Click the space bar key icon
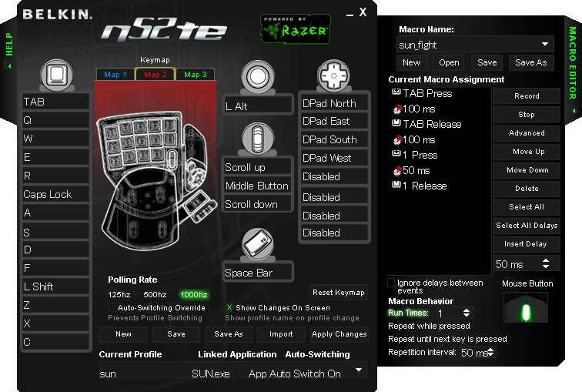The height and width of the screenshot is (392, 582). pyautogui.click(x=258, y=244)
